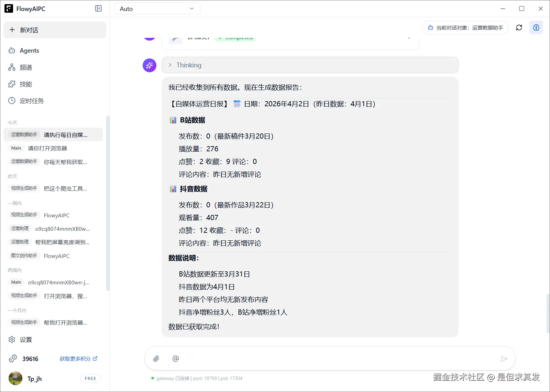Collapse the sidebar with the panel toggle
Viewport: 550px width, 392px height.
pyautogui.click(x=98, y=8)
